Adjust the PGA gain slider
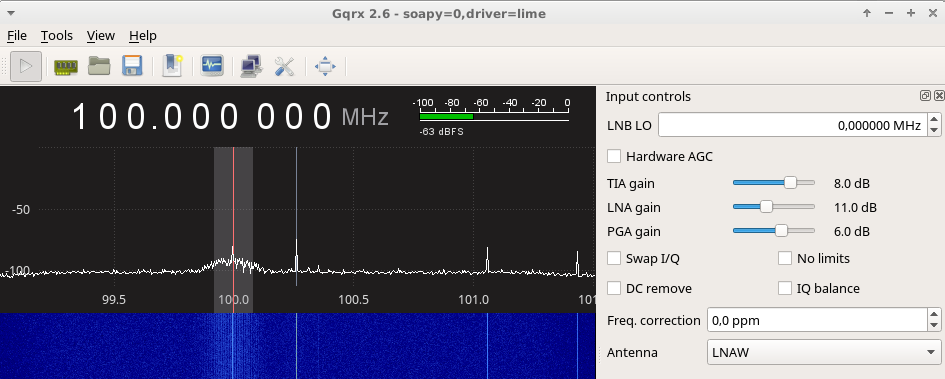This screenshot has height=379, width=945. 774,231
